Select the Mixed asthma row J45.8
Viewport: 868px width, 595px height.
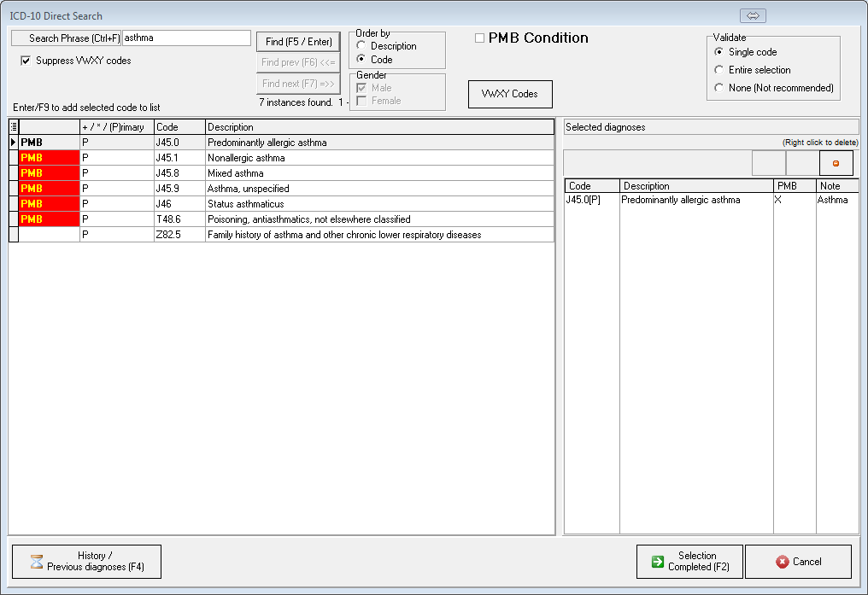235,173
